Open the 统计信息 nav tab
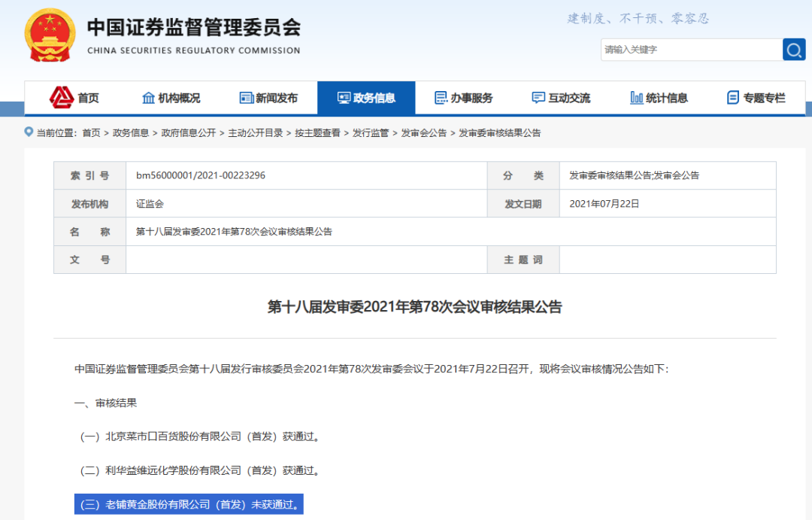This screenshot has height=520, width=812. click(659, 98)
